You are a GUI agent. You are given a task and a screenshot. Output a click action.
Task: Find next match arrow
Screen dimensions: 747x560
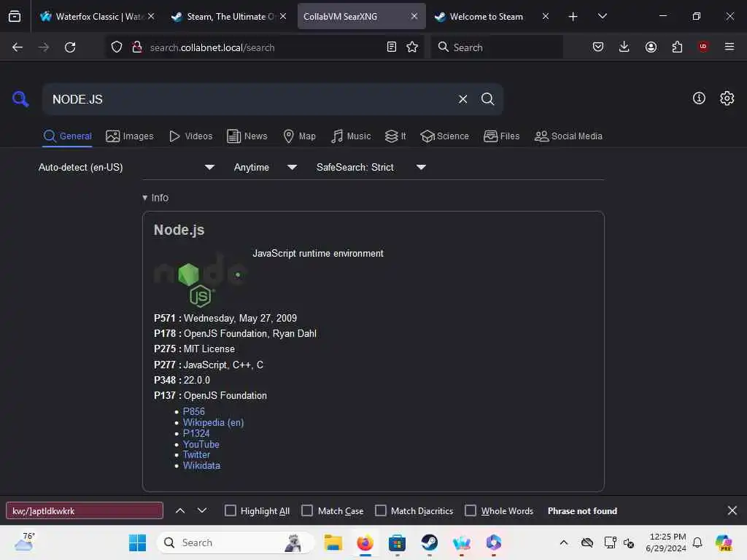tap(202, 511)
